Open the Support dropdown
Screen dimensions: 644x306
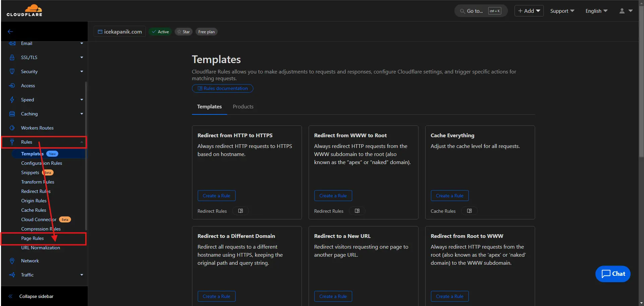(x=562, y=11)
